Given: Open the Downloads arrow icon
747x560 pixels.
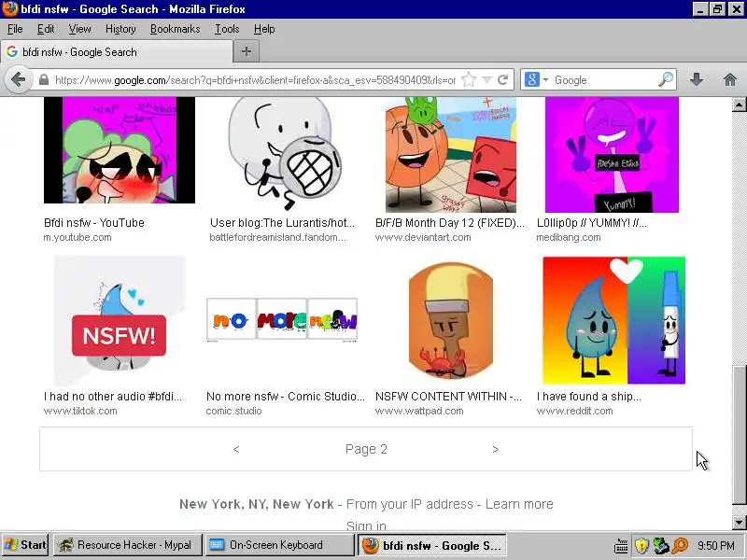Looking at the screenshot, I should [x=697, y=79].
